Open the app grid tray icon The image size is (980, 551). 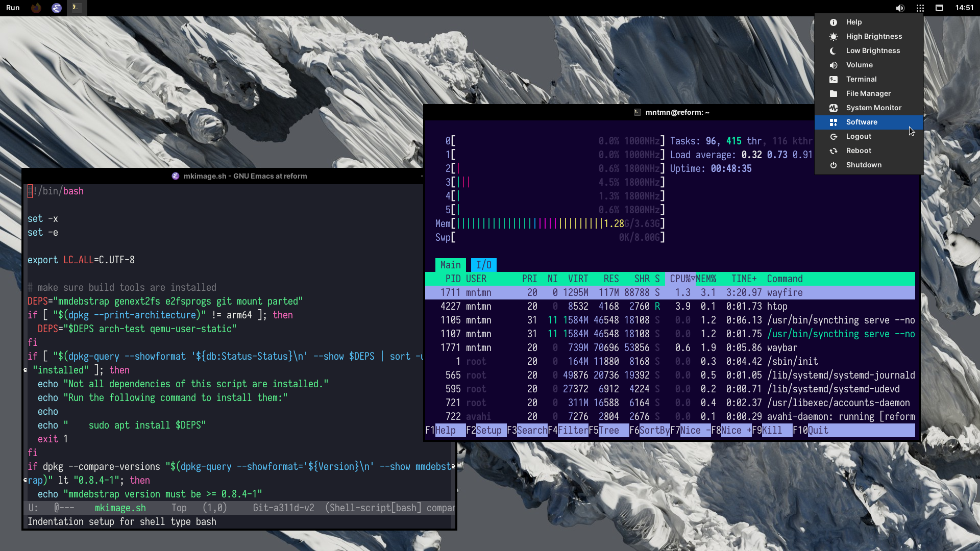pyautogui.click(x=920, y=8)
